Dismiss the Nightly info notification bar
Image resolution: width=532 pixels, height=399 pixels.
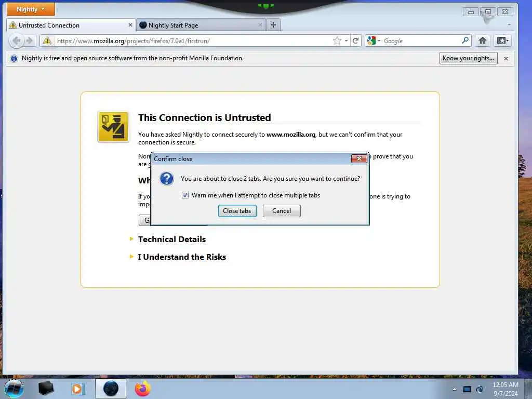(x=506, y=59)
